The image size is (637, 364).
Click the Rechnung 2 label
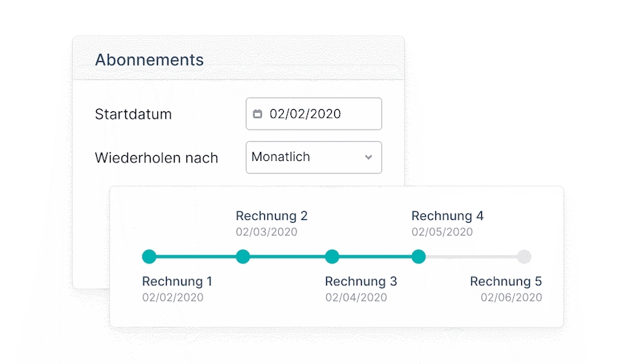[272, 216]
